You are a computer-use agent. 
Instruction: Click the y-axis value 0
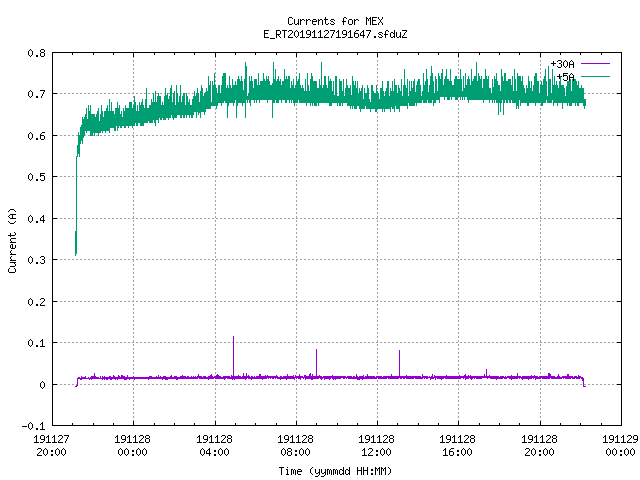[x=42, y=385]
